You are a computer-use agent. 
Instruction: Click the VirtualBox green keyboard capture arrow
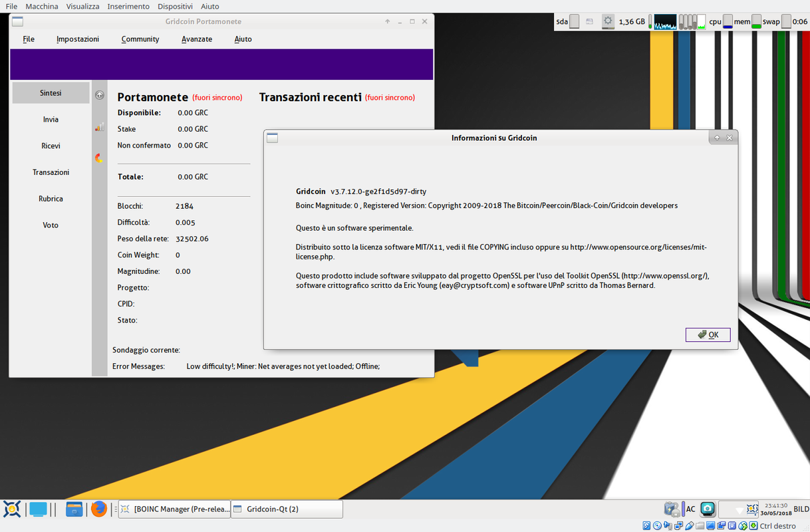(x=753, y=525)
